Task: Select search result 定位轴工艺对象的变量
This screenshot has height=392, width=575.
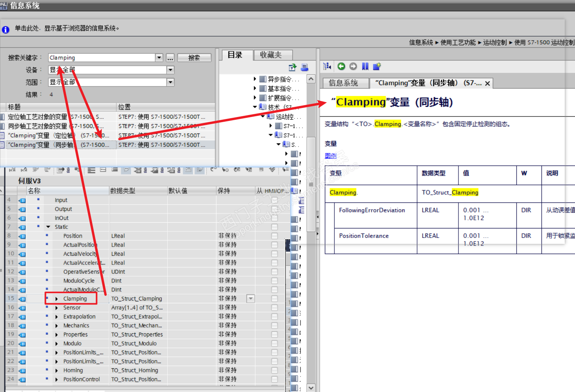Action: 56,117
